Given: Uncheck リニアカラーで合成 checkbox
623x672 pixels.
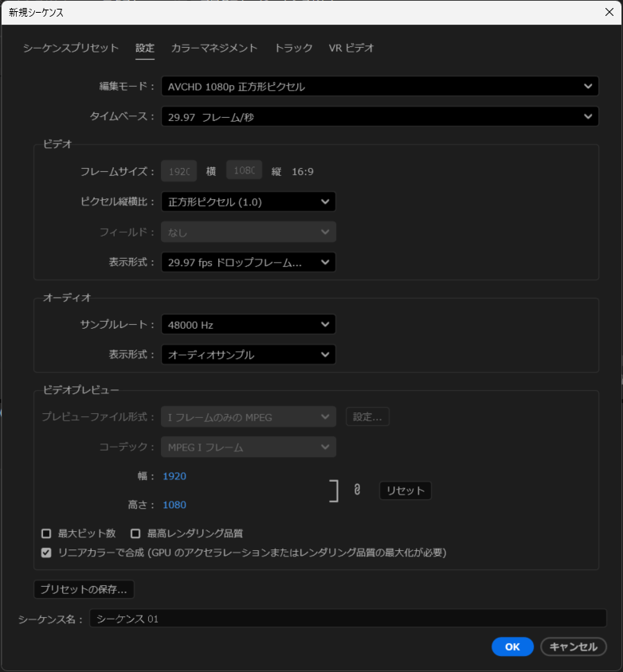Looking at the screenshot, I should (x=46, y=553).
